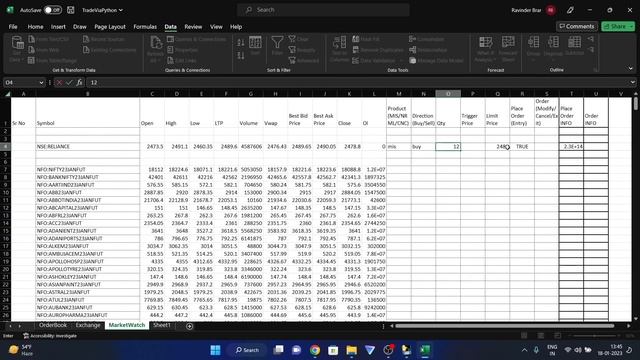
Task: Add a new sheet with plus button
Action: 189,326
